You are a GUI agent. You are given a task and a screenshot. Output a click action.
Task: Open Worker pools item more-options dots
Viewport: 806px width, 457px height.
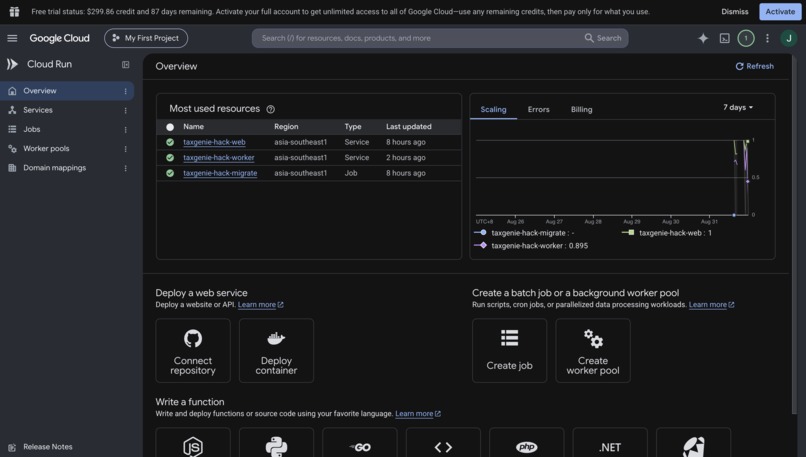(x=125, y=149)
